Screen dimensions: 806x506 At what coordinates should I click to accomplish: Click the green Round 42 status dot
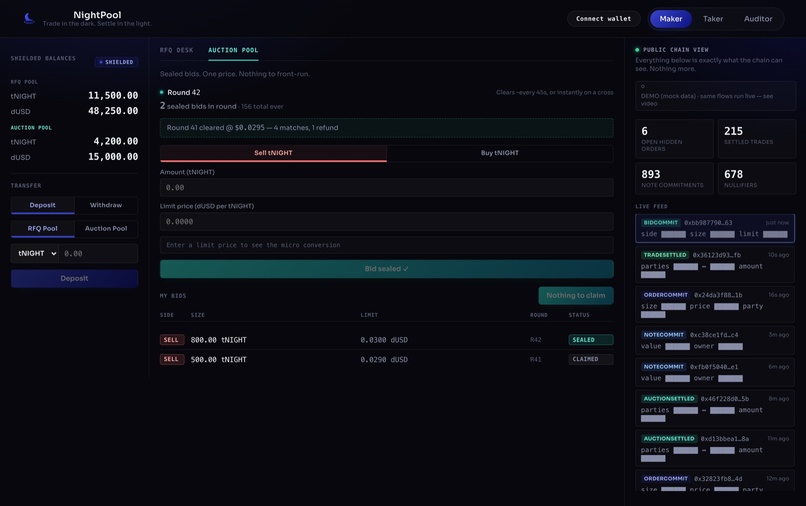click(x=161, y=93)
